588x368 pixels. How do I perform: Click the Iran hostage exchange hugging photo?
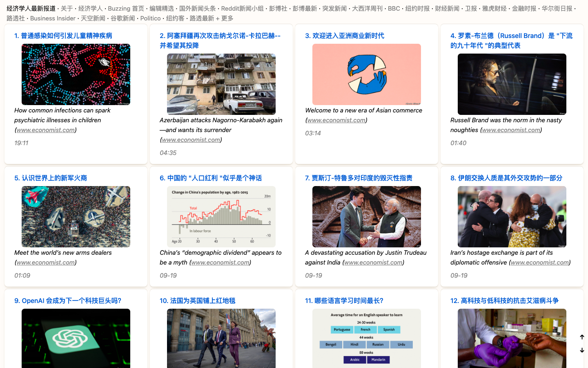click(512, 217)
